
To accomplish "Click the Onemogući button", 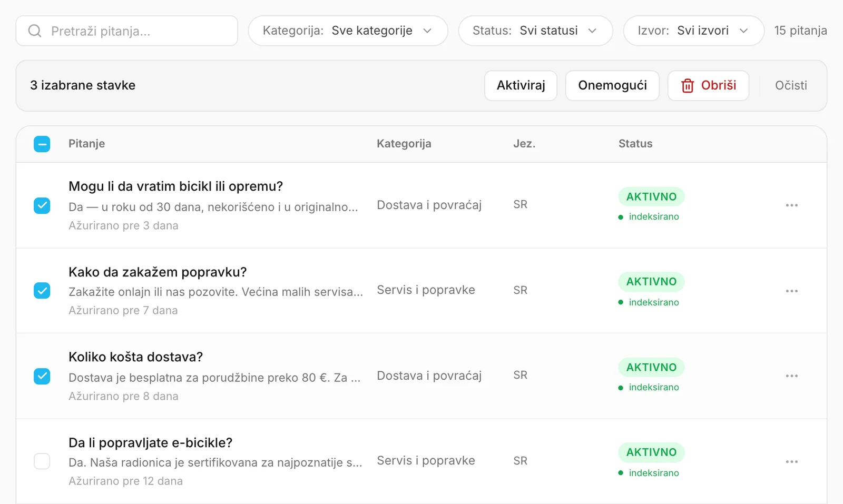I will pos(612,85).
